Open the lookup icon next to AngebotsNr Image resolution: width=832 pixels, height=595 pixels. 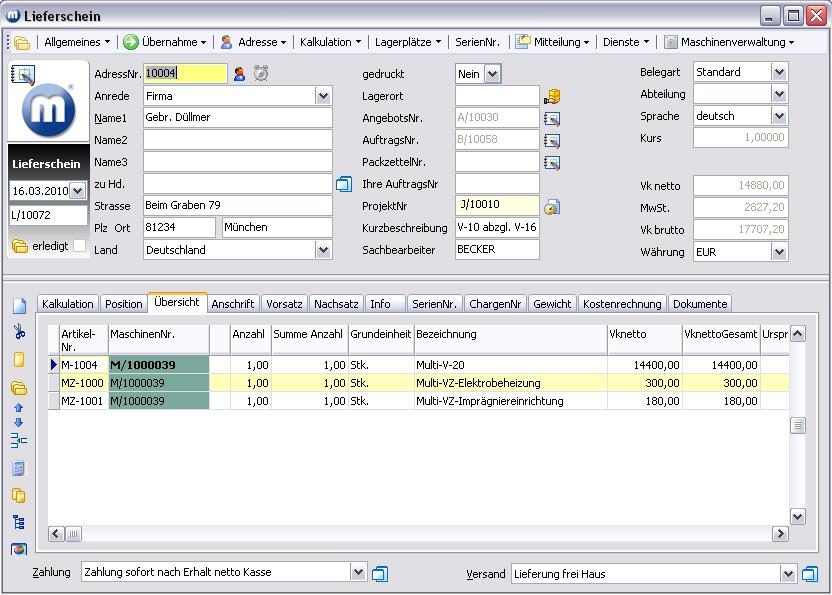coord(552,118)
